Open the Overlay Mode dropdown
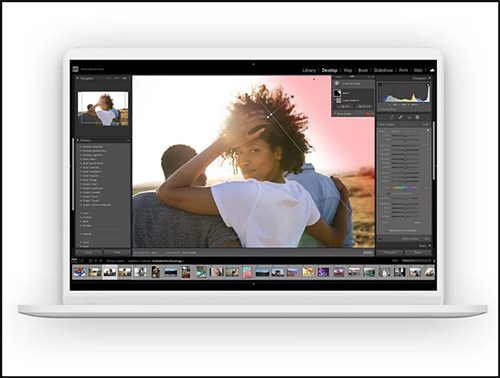The image size is (500, 378). coord(189,253)
